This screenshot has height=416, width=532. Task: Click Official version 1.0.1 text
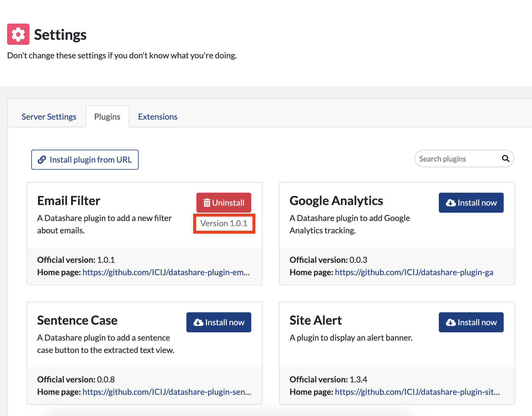[x=76, y=260]
